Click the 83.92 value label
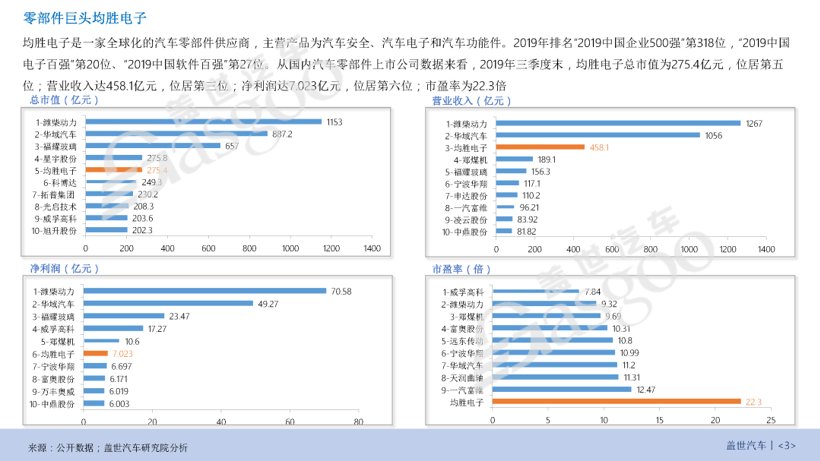 [527, 220]
